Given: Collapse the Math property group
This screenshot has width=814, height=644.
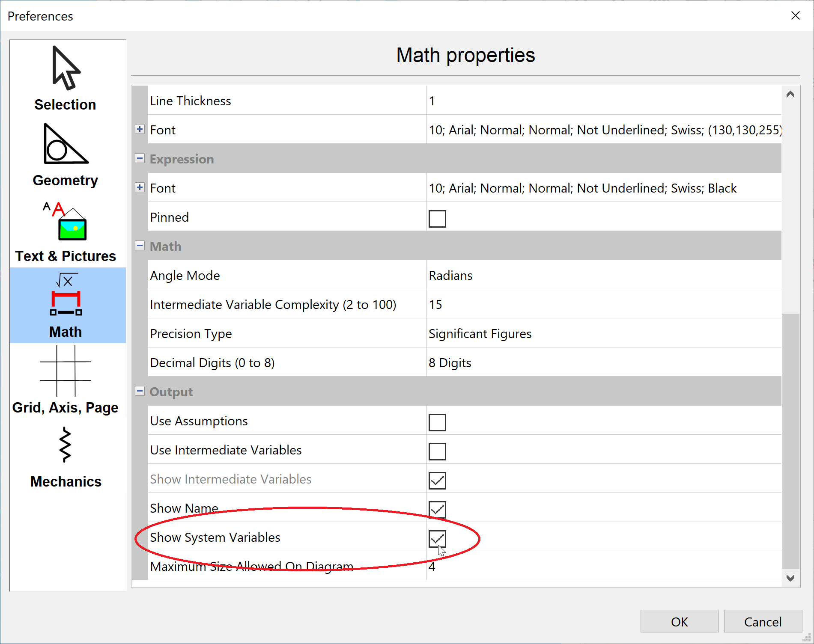Looking at the screenshot, I should point(140,246).
